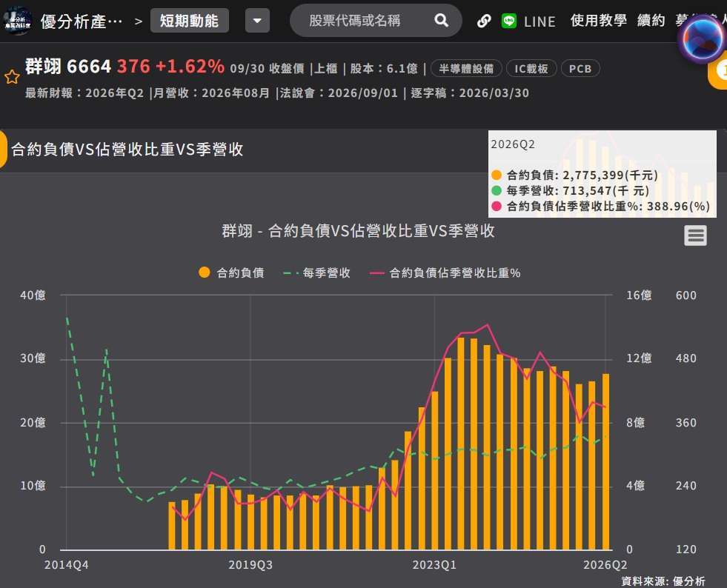Toggle 每季營收 legend series
This screenshot has width=727, height=588.
[316, 273]
